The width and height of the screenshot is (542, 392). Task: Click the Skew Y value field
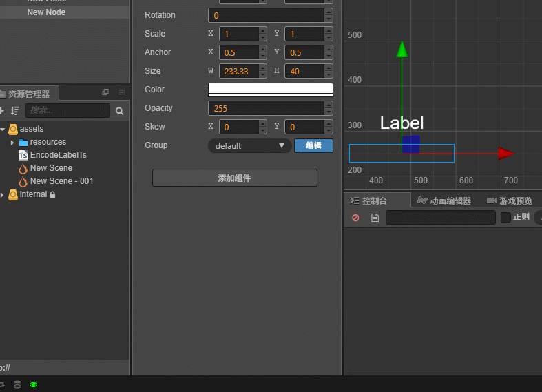[x=304, y=127]
